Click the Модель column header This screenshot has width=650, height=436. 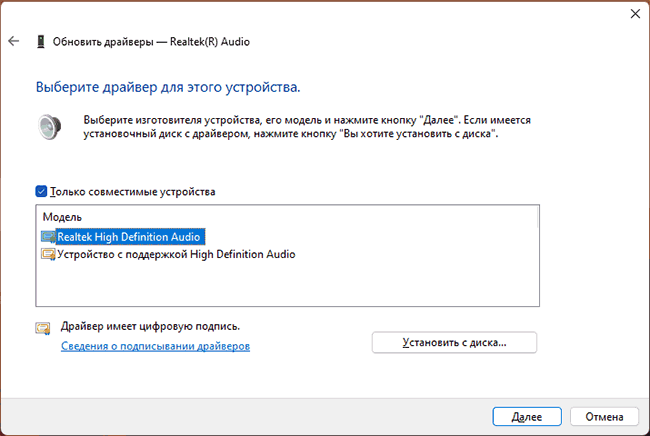coord(62,217)
